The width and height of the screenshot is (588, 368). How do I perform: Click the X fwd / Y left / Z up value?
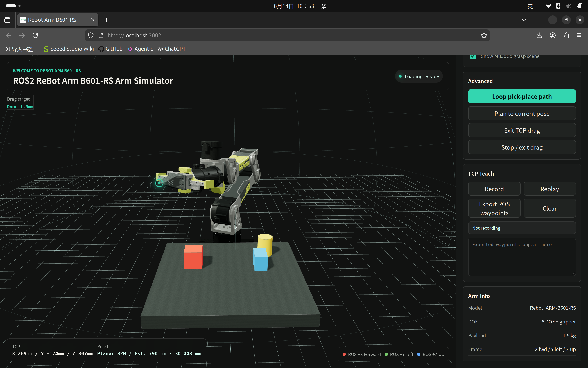(x=555, y=349)
